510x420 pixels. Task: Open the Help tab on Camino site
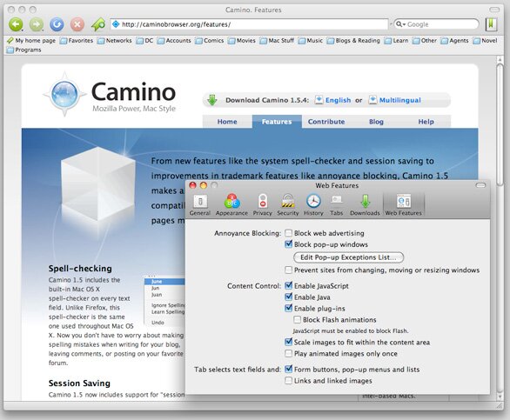tap(426, 122)
